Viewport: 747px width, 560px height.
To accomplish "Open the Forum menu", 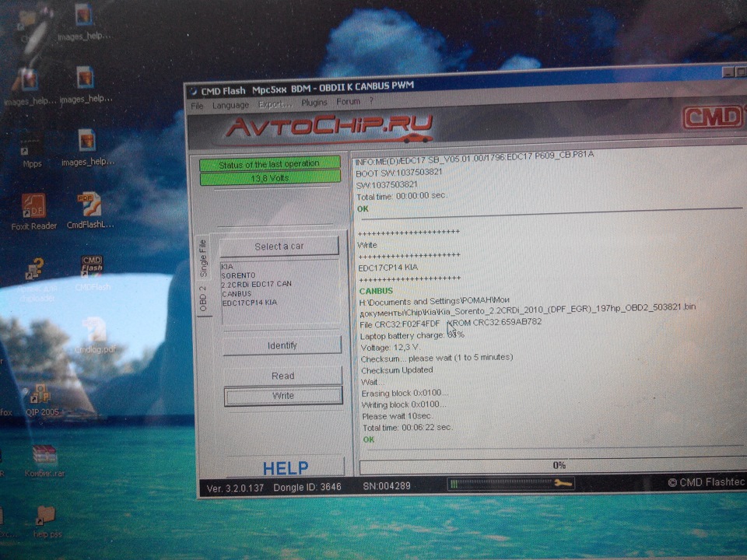I will tap(349, 101).
